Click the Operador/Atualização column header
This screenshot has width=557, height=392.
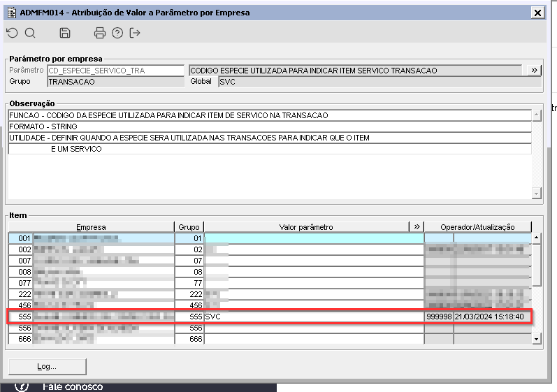477,227
